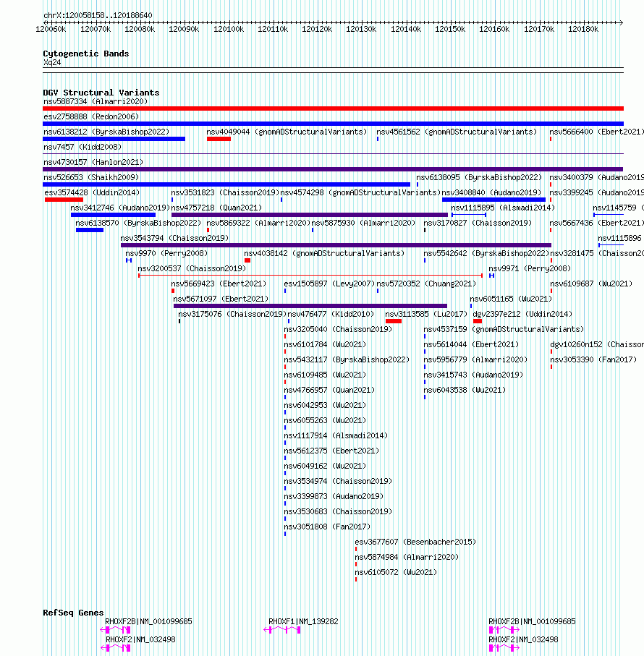644x656 pixels.
Task: Click the nsv5614044 (Ebert2021) label
Action: coord(471,345)
